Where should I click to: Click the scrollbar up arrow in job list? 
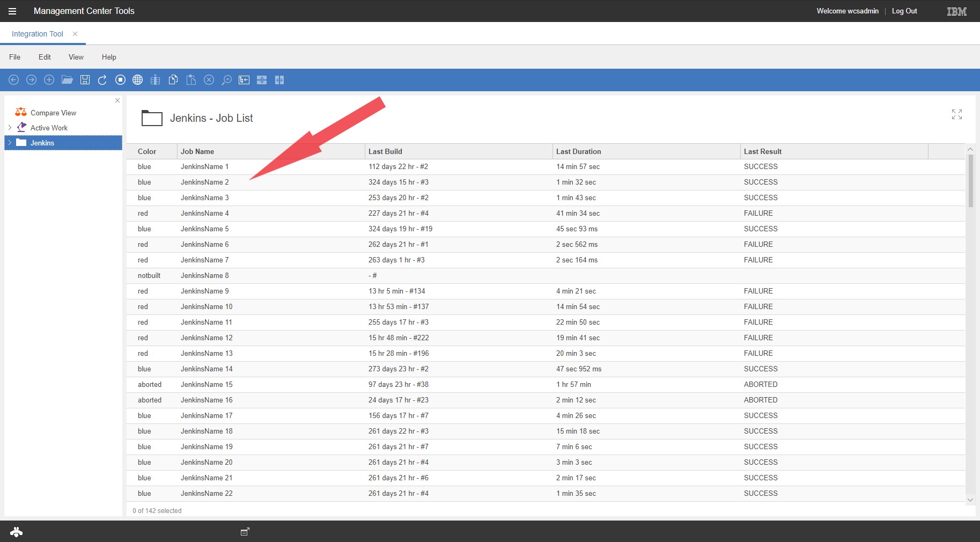click(970, 149)
